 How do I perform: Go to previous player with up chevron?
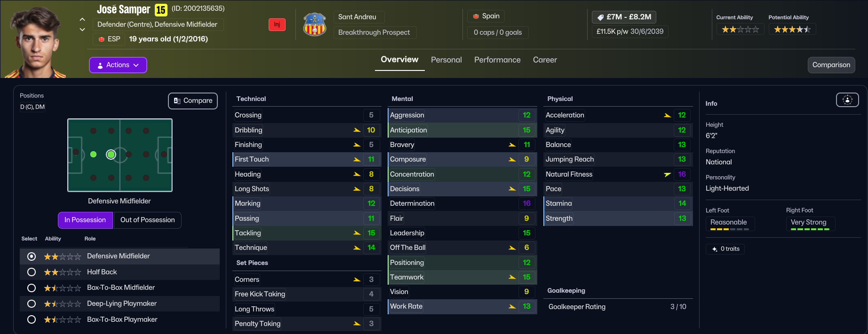(82, 19)
